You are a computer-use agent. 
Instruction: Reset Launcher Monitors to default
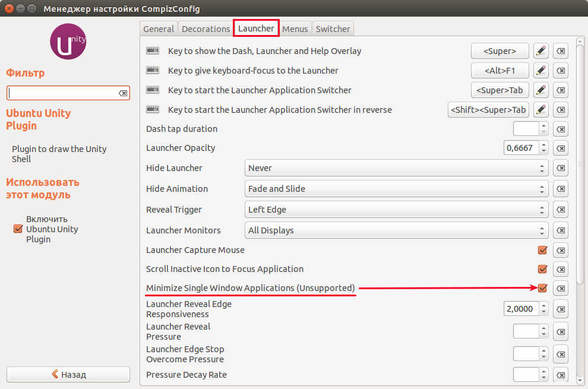point(561,230)
